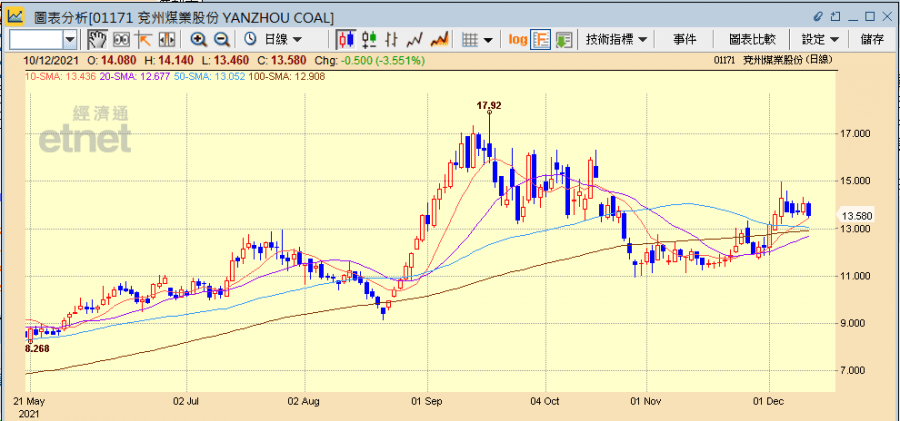
Task: Click the 事件 events button
Action: click(685, 39)
